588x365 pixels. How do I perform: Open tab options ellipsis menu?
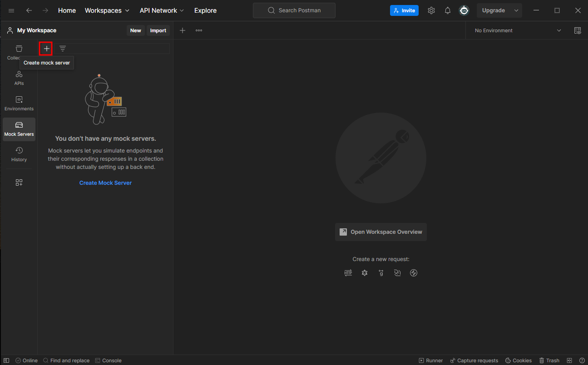(199, 30)
